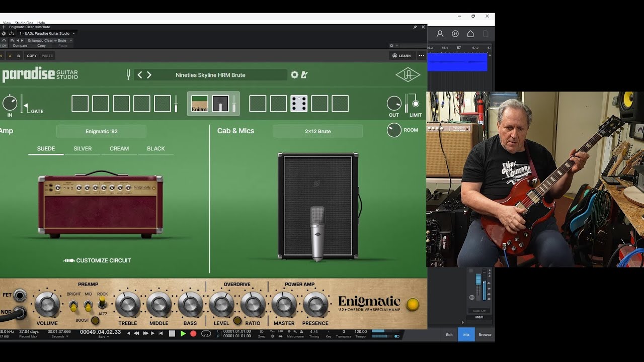Click the LEARN button
The image size is (644, 362).
click(x=401, y=56)
